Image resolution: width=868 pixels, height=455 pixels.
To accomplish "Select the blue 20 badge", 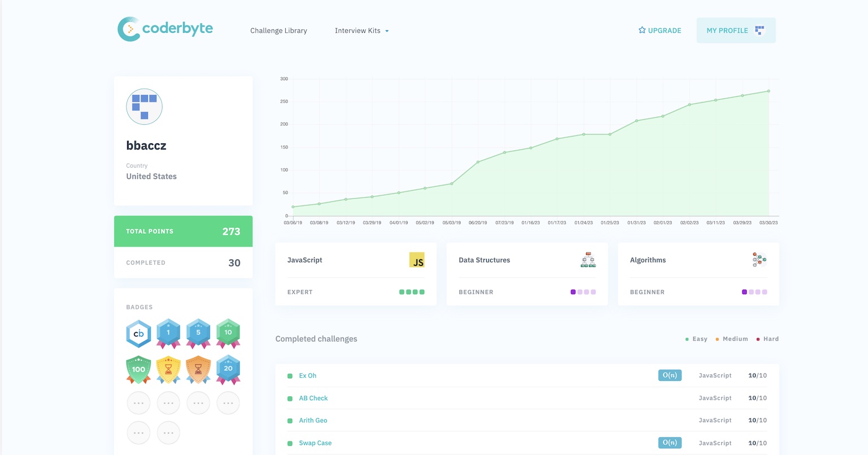I will pos(228,370).
